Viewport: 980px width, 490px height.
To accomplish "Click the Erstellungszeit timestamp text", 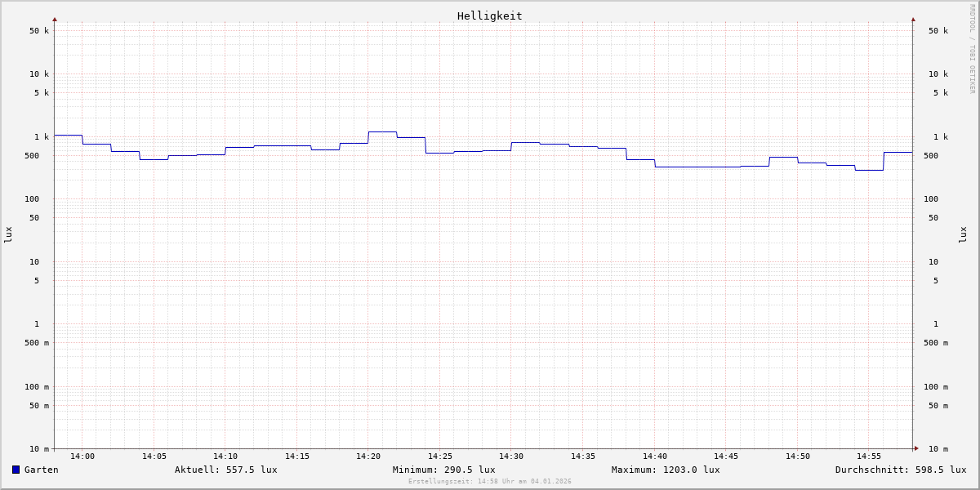I will [x=490, y=481].
